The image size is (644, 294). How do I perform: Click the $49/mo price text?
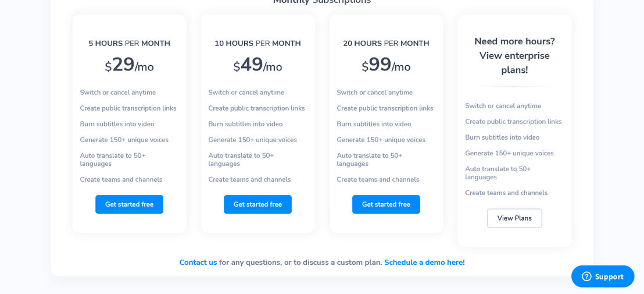click(x=257, y=65)
